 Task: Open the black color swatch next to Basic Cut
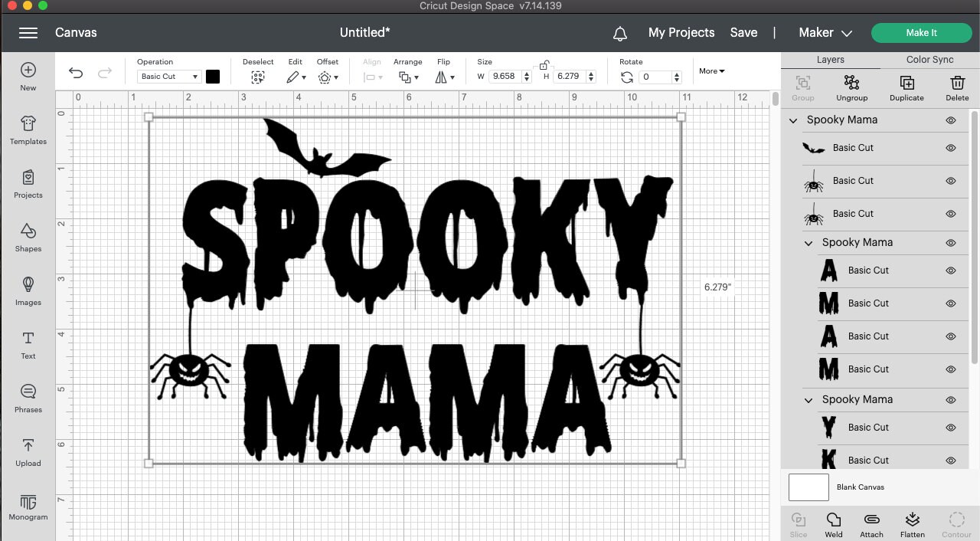212,76
